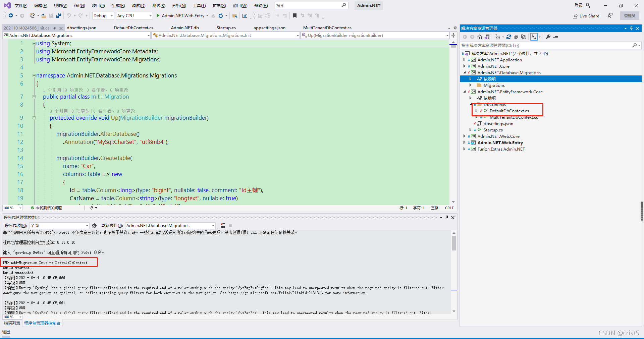Clear the Package Manager Console output

click(223, 225)
